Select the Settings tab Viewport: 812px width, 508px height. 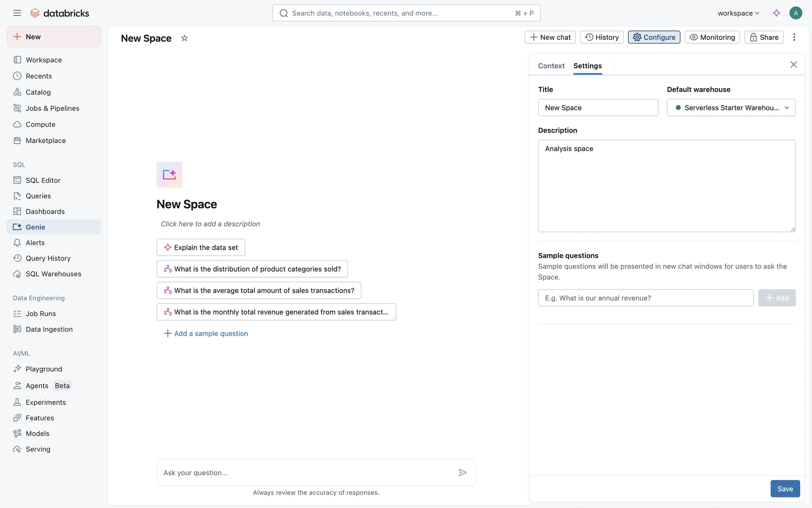point(587,66)
